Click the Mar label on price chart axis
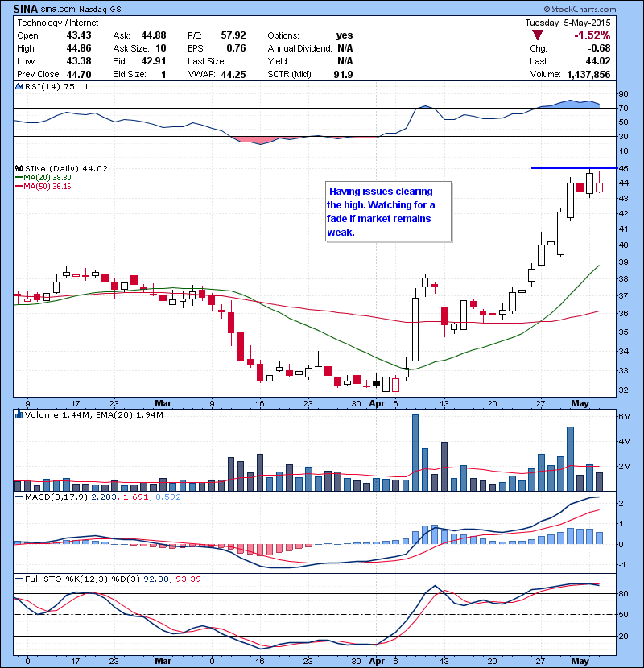Viewport: 644px width, 668px height. tap(163, 403)
